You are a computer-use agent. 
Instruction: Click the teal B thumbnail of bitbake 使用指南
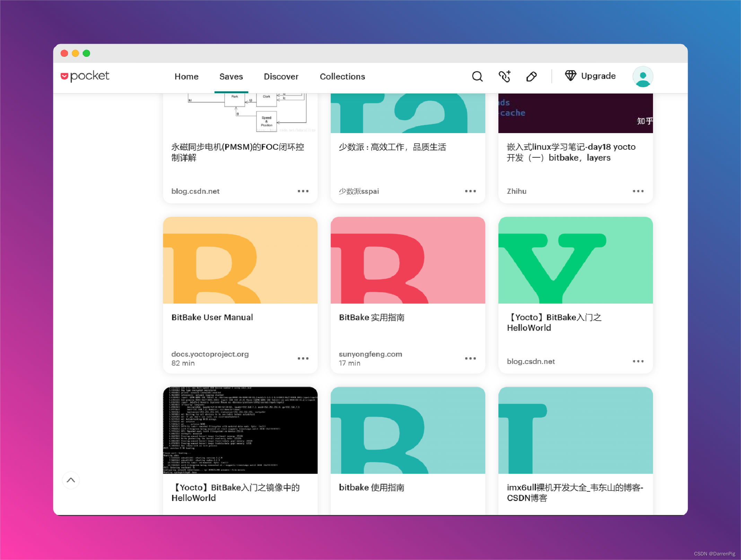(x=408, y=430)
